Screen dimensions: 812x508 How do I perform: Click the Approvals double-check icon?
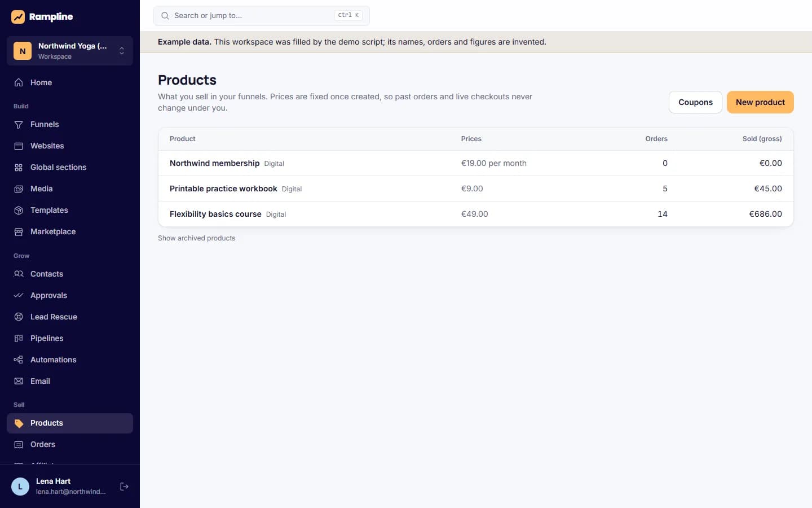pyautogui.click(x=19, y=295)
